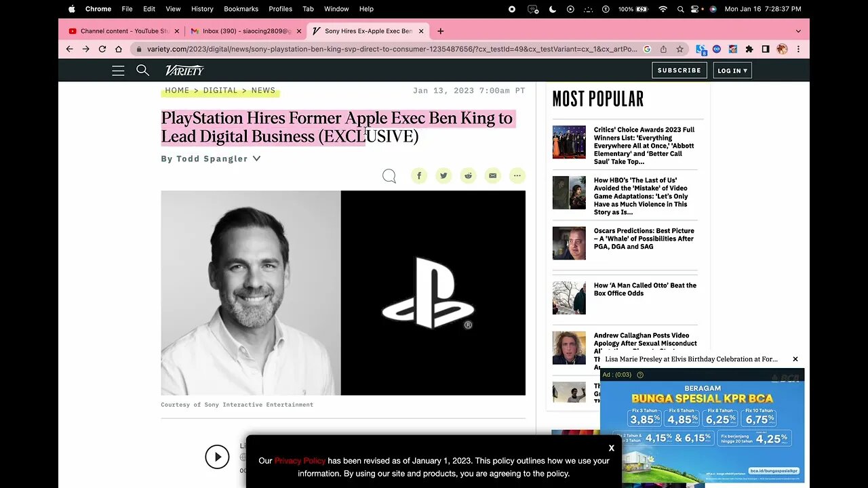The height and width of the screenshot is (488, 868).
Task: Close the Lisa Marie Presley video popup
Action: [795, 359]
